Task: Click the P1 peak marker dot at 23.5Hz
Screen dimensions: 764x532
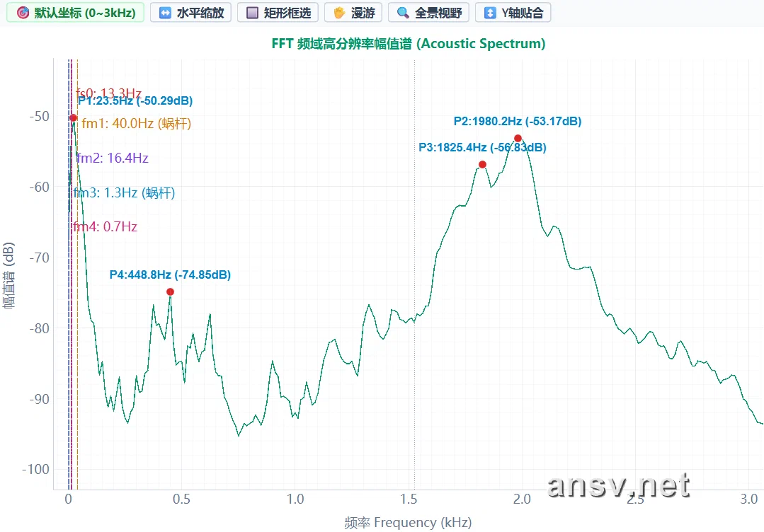Action: tap(73, 117)
